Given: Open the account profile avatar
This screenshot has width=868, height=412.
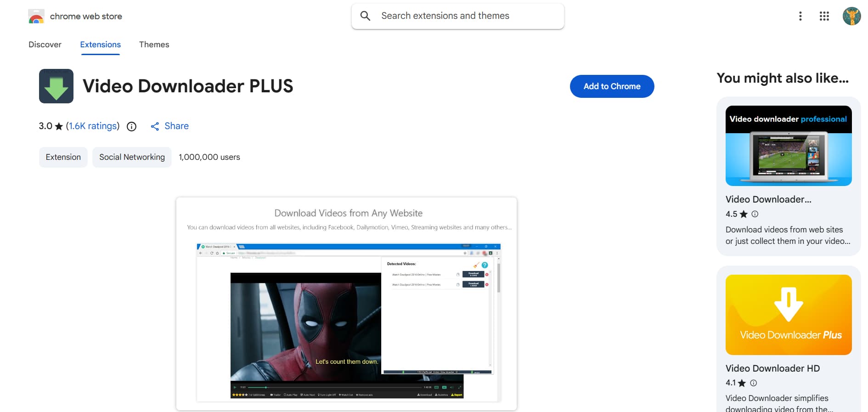Looking at the screenshot, I should (x=851, y=16).
